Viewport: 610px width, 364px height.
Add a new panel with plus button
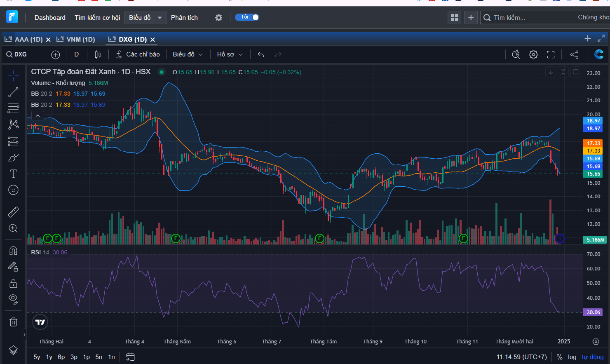tap(471, 17)
